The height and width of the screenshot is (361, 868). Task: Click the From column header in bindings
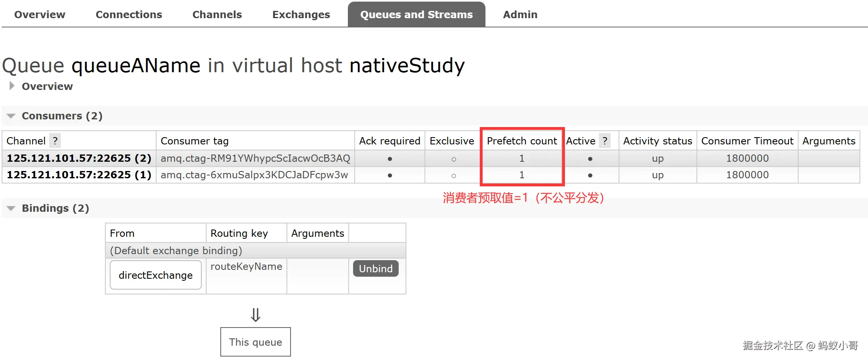coord(122,233)
